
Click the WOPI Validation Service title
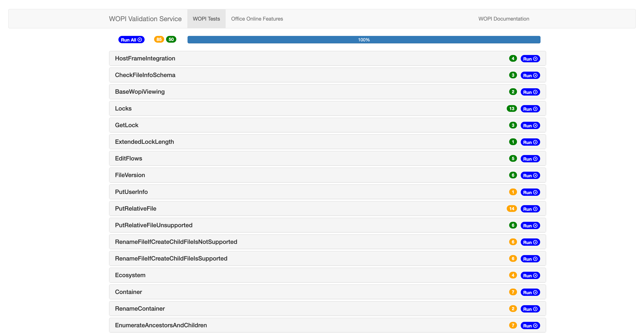pyautogui.click(x=145, y=19)
